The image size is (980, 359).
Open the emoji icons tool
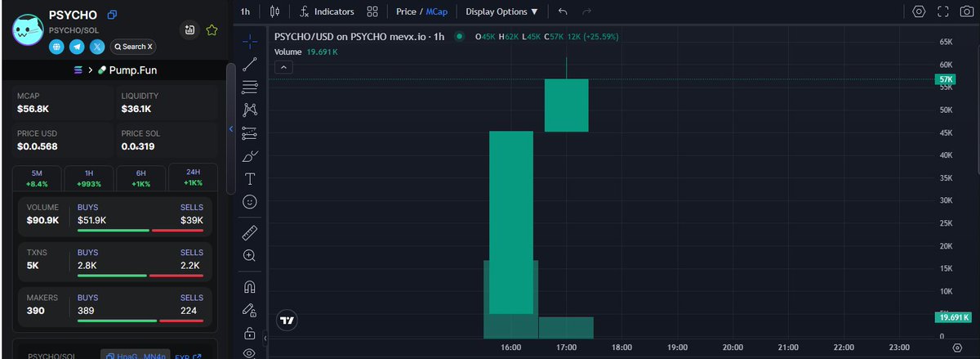[x=250, y=201]
